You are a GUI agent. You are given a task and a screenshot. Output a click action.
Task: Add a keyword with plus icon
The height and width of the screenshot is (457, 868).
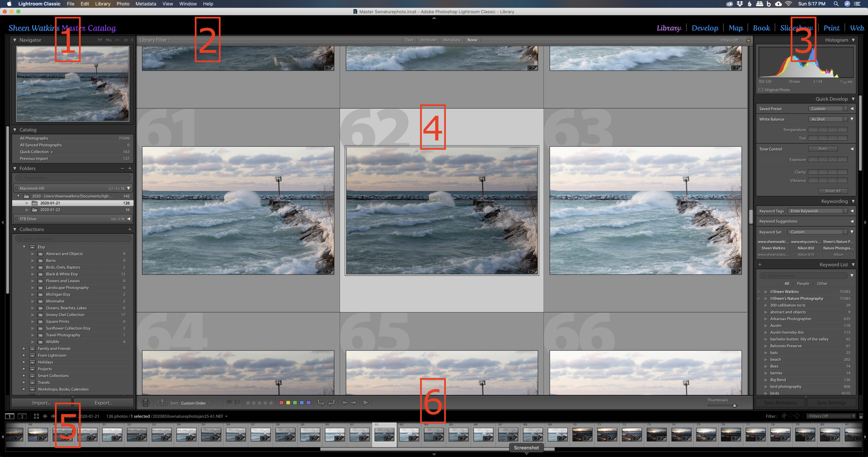coord(760,264)
